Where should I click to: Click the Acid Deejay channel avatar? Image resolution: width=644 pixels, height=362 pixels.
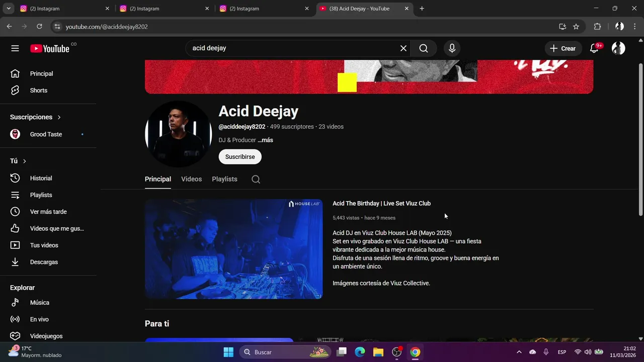point(178,134)
